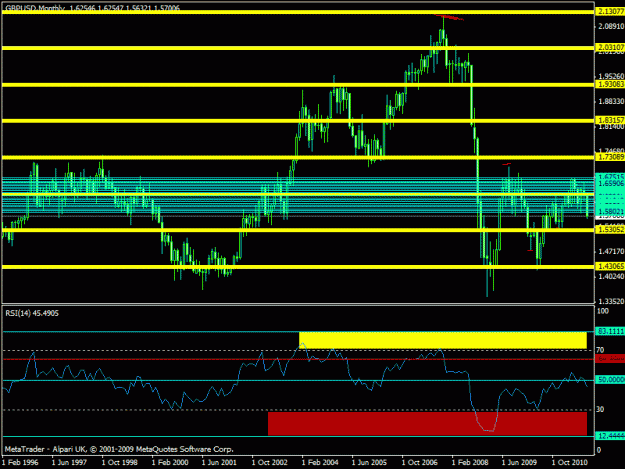Click the RSI scale value 70
The width and height of the screenshot is (625, 469).
point(600,350)
